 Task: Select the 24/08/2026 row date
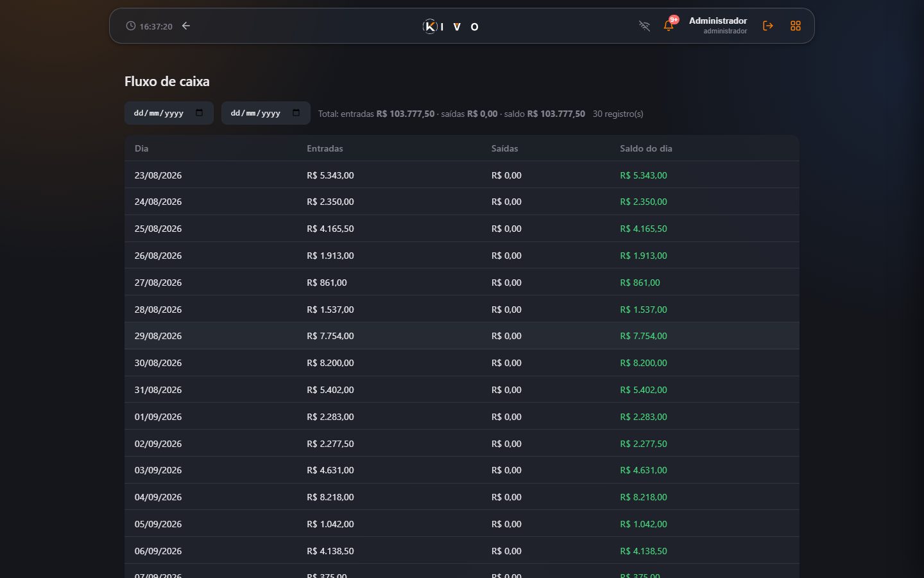[158, 202]
